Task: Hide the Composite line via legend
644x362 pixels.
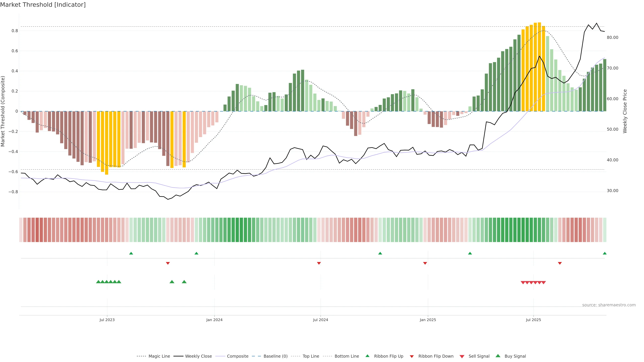Action: coord(237,356)
